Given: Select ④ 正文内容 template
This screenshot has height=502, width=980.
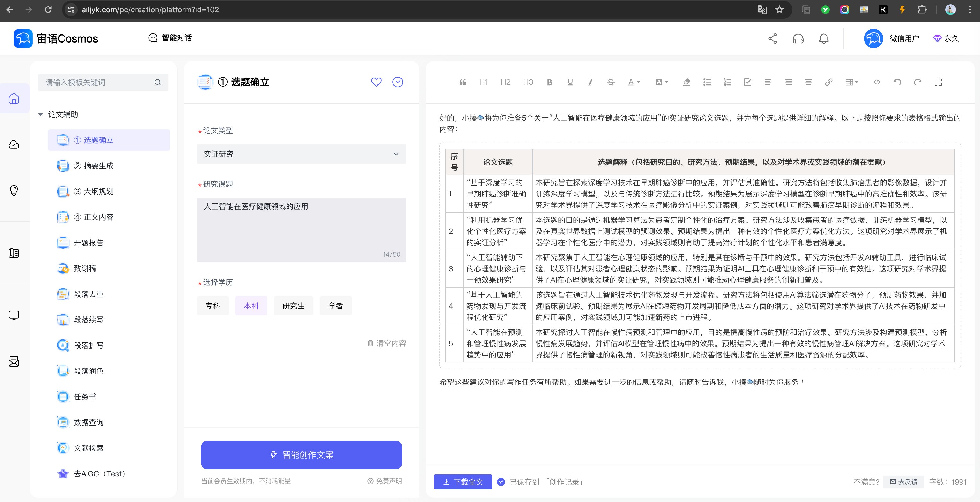Looking at the screenshot, I should coord(109,217).
